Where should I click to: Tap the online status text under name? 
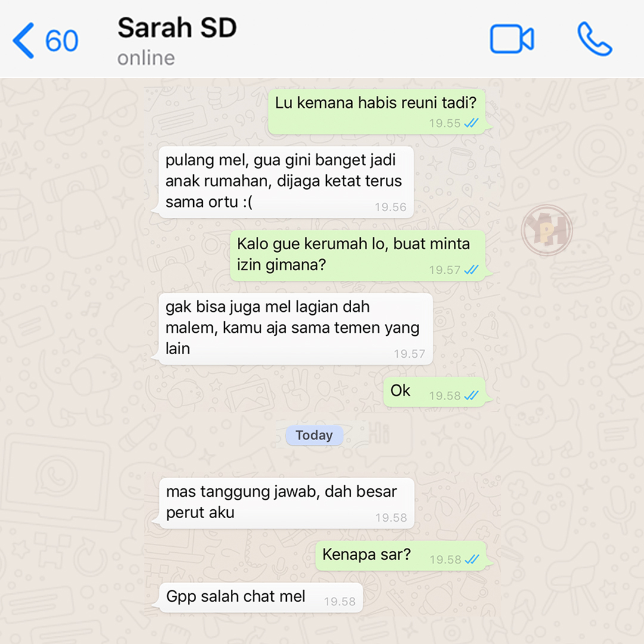coord(146,58)
